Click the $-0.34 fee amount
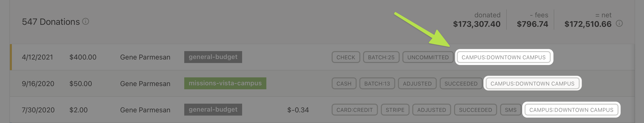 (x=298, y=110)
